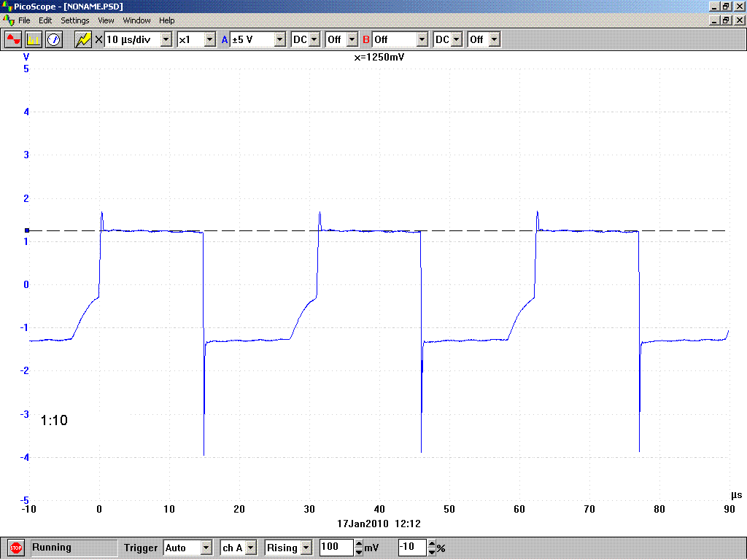Viewport: 747px width, 560px height.
Task: Open the spectrum analyzer view icon
Action: pyautogui.click(x=34, y=39)
